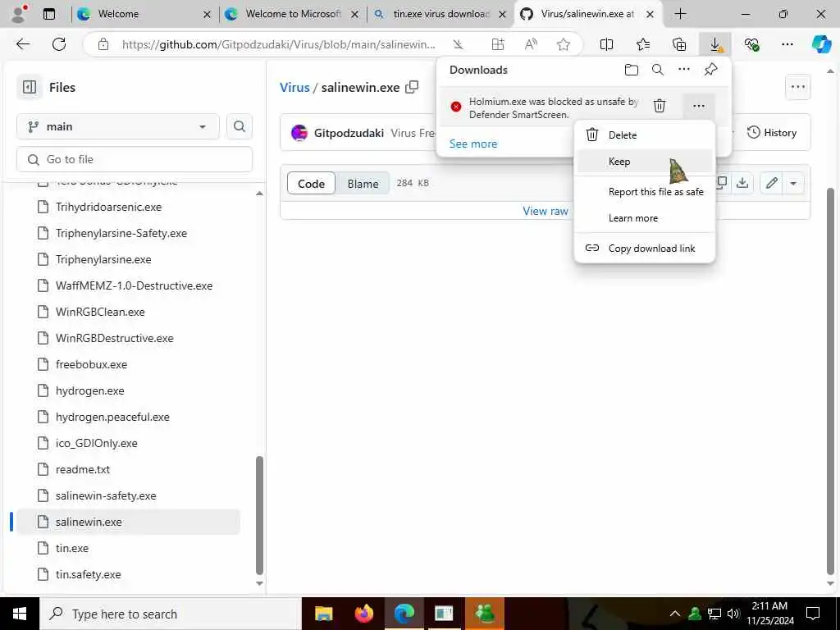Select Report this file as safe
This screenshot has width=840, height=630.
click(x=645, y=192)
